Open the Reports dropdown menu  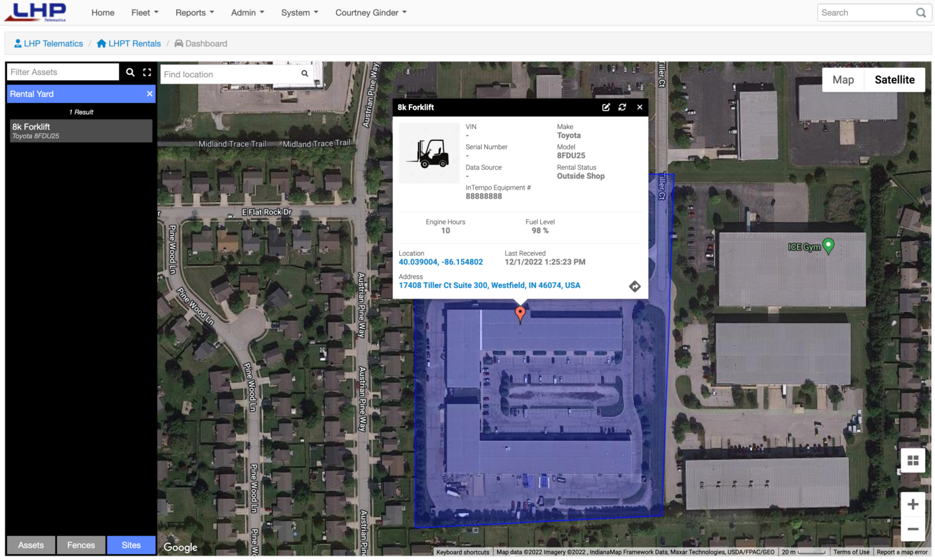coord(194,12)
